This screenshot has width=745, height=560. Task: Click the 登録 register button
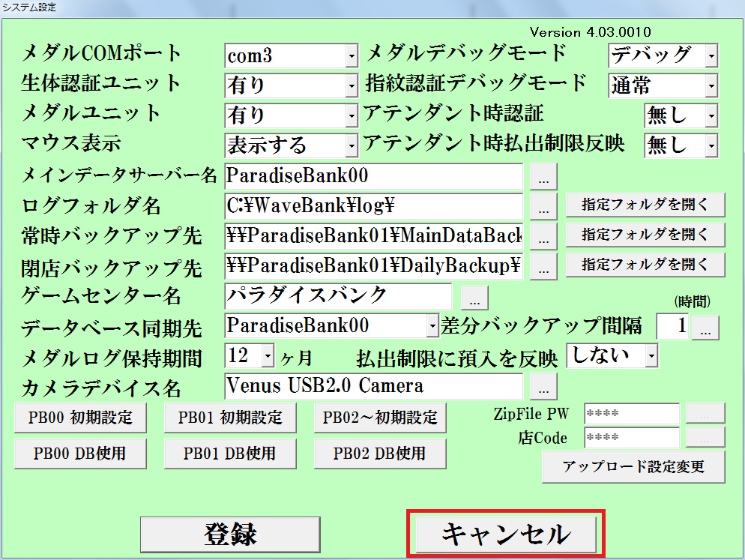click(x=230, y=535)
